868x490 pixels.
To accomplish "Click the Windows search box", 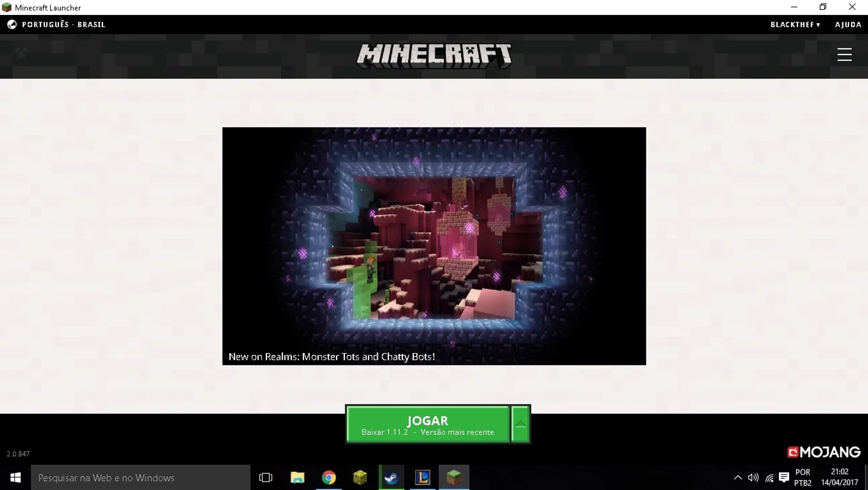I will (141, 478).
